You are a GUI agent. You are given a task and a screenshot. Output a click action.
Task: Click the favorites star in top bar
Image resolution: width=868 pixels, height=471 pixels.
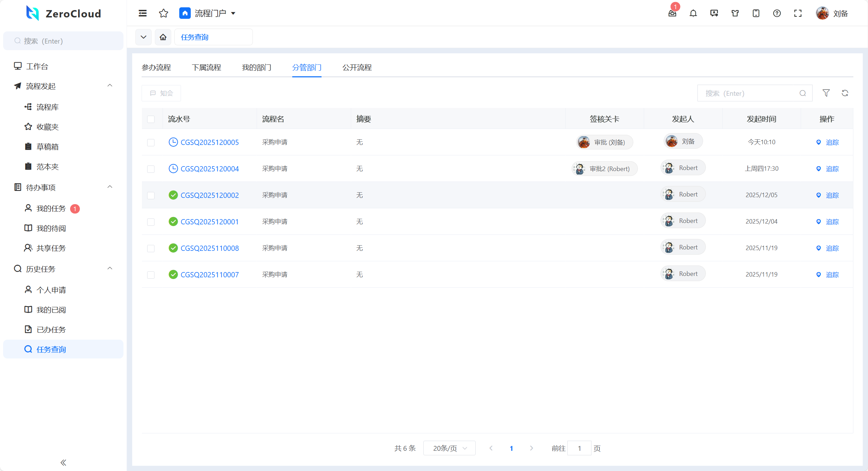coord(163,13)
